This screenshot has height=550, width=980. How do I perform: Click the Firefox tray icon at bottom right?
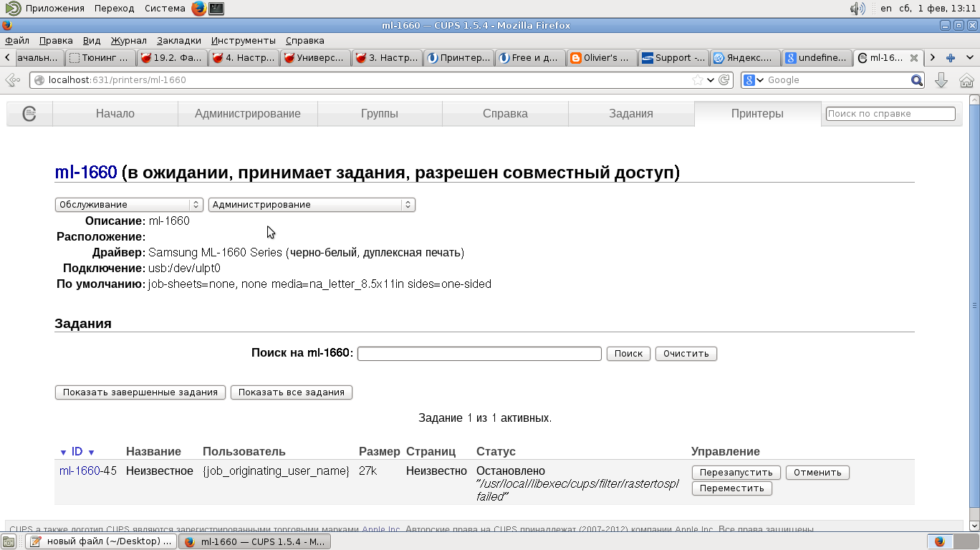tap(939, 541)
